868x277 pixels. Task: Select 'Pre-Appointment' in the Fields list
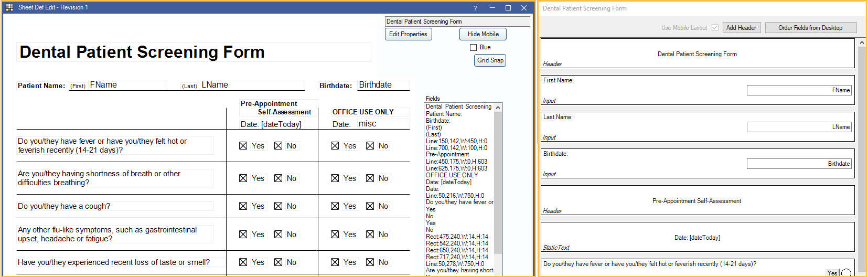tap(447, 155)
